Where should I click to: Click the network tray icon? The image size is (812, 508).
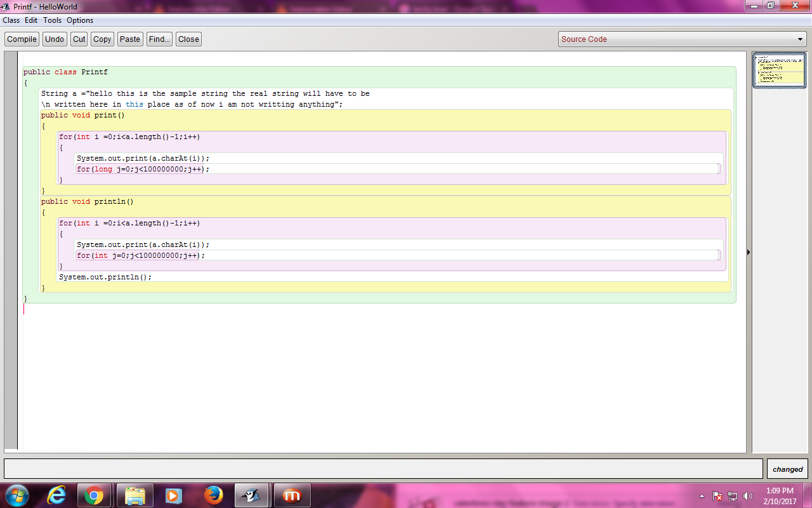tap(733, 496)
